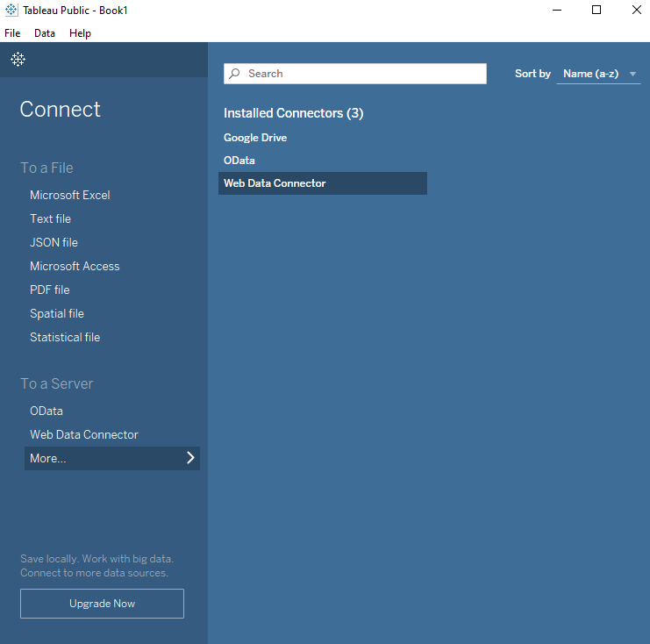Click the magnifier icon in Search box
Screen dimensions: 650x644
pyautogui.click(x=235, y=74)
